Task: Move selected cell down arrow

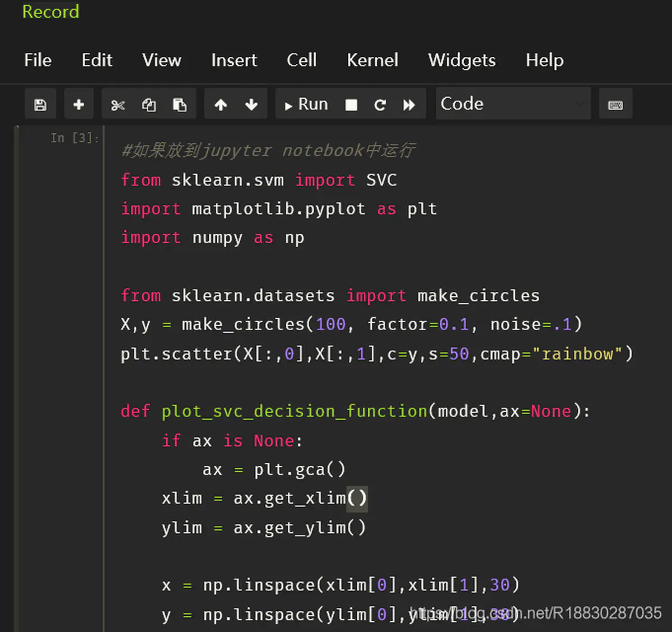Action: pos(251,105)
